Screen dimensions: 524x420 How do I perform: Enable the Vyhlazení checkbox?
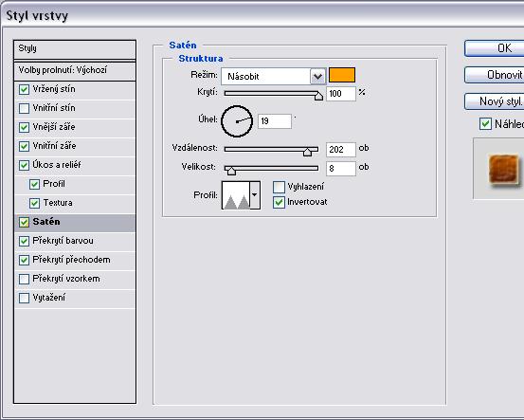tap(279, 187)
